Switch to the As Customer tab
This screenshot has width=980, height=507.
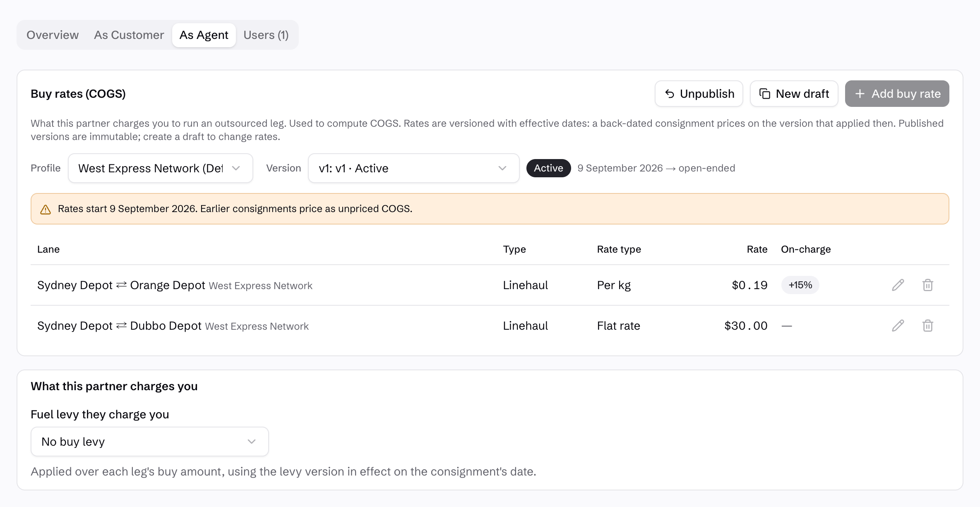[129, 35]
